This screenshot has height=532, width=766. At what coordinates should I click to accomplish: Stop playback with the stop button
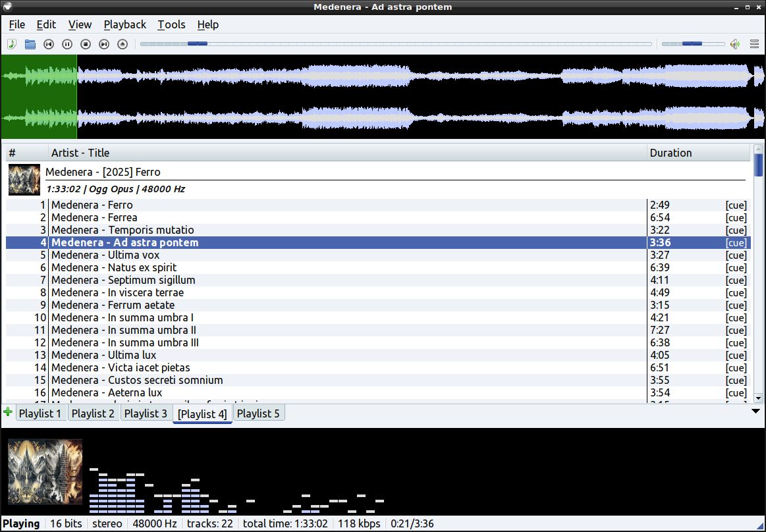(x=86, y=44)
